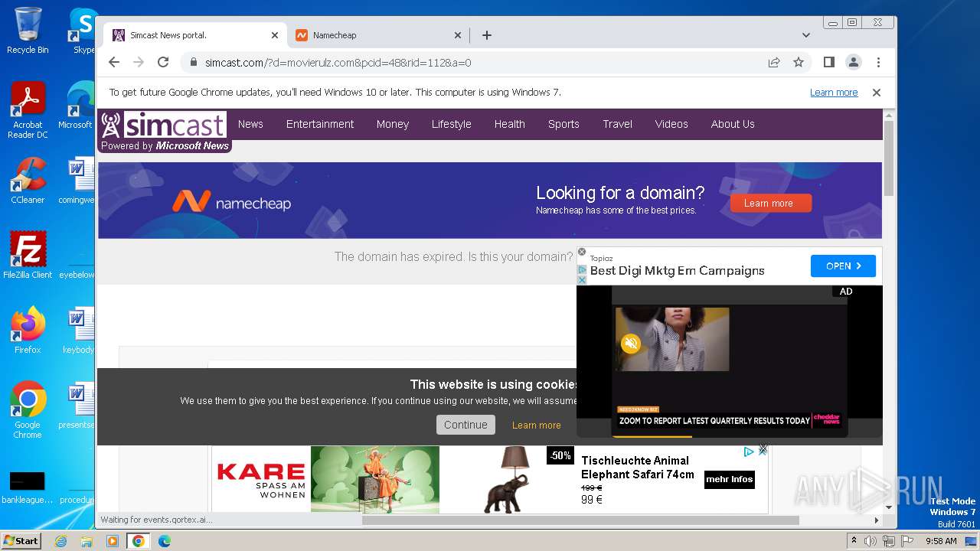Open Chrome's three-dot menu

click(x=878, y=62)
